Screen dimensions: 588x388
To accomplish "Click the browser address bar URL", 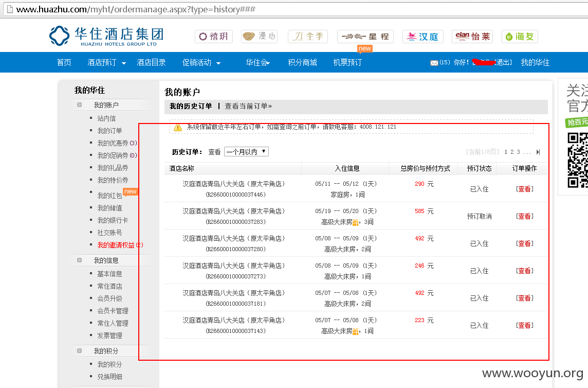I will [x=136, y=9].
